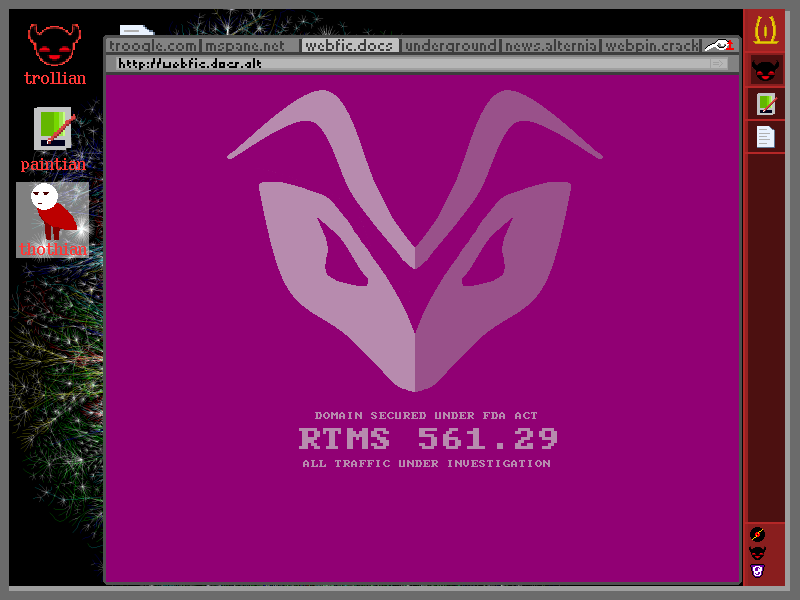Open the paintian desktop icon
Viewport: 800px width, 600px height.
tap(53, 139)
